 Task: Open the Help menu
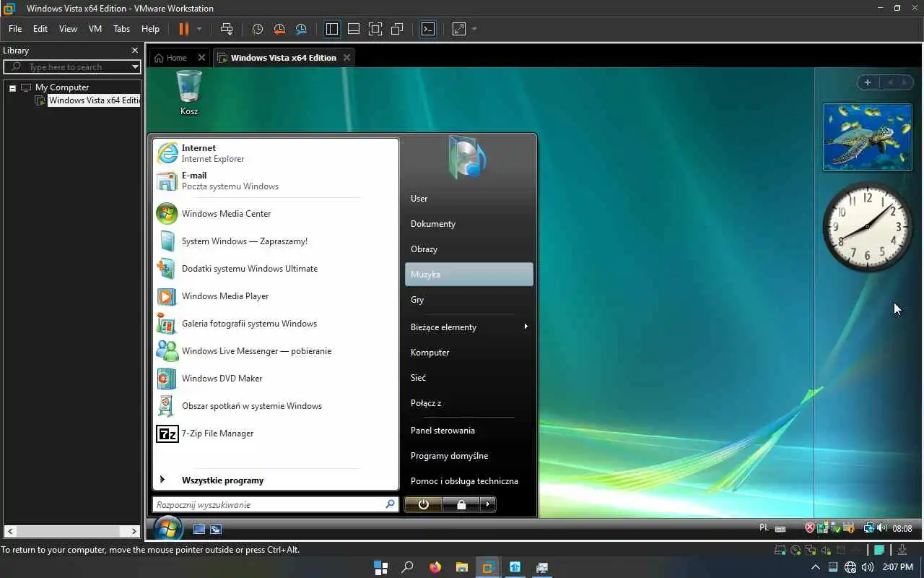(x=150, y=29)
